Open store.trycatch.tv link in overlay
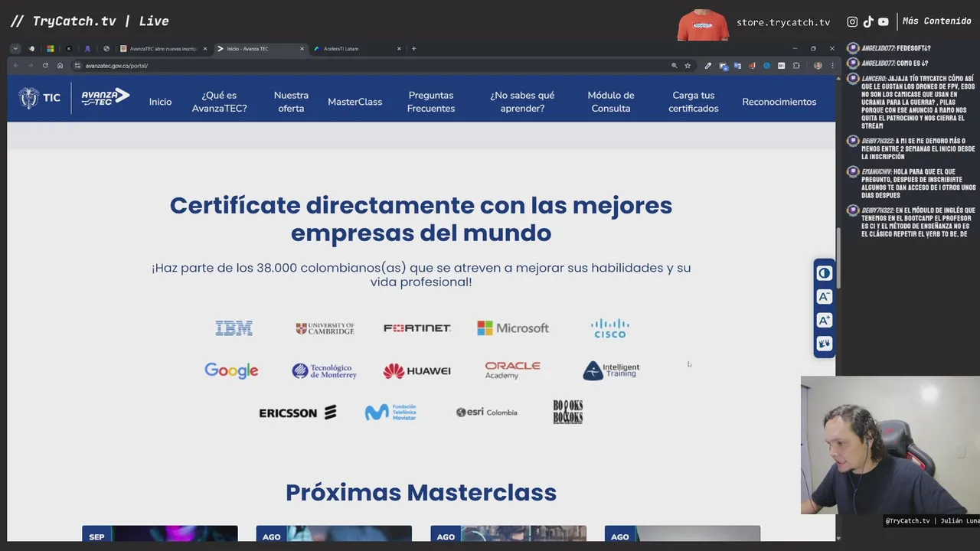This screenshot has width=980, height=551. pos(783,22)
